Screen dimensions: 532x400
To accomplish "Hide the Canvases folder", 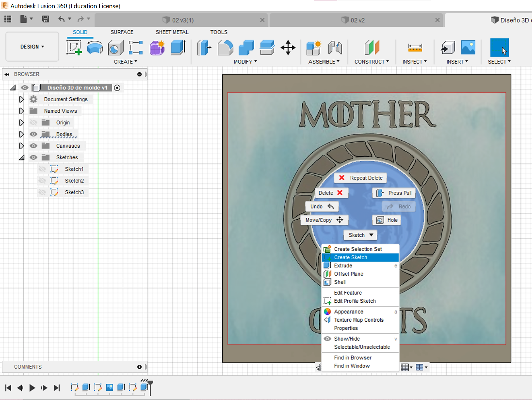I will (x=34, y=146).
